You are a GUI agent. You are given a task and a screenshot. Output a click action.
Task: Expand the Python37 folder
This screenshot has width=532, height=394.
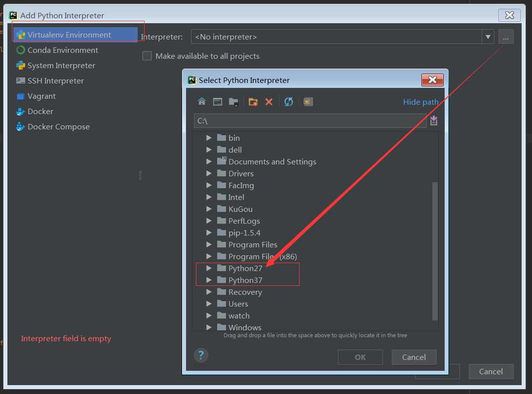209,280
